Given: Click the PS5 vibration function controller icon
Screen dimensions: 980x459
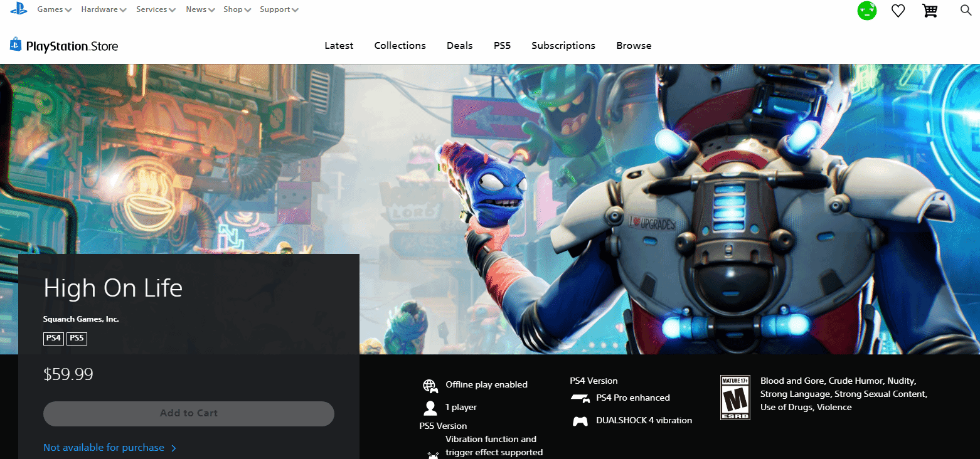Looking at the screenshot, I should [x=433, y=455].
